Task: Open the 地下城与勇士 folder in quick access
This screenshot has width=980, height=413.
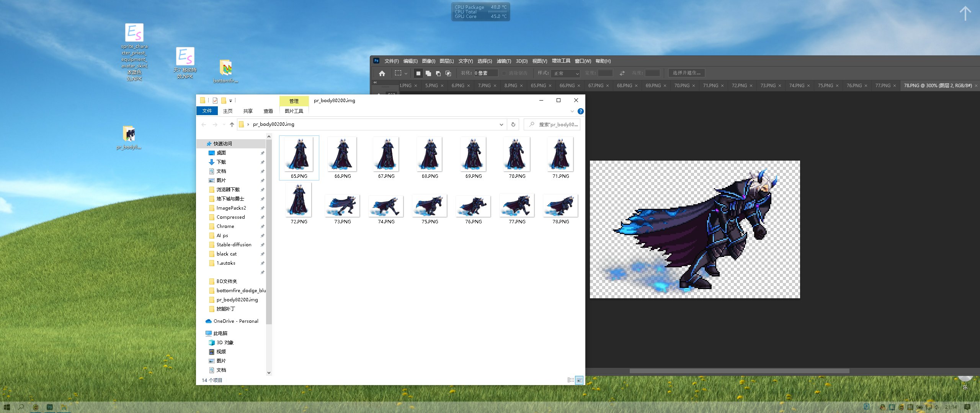Action: (x=230, y=199)
